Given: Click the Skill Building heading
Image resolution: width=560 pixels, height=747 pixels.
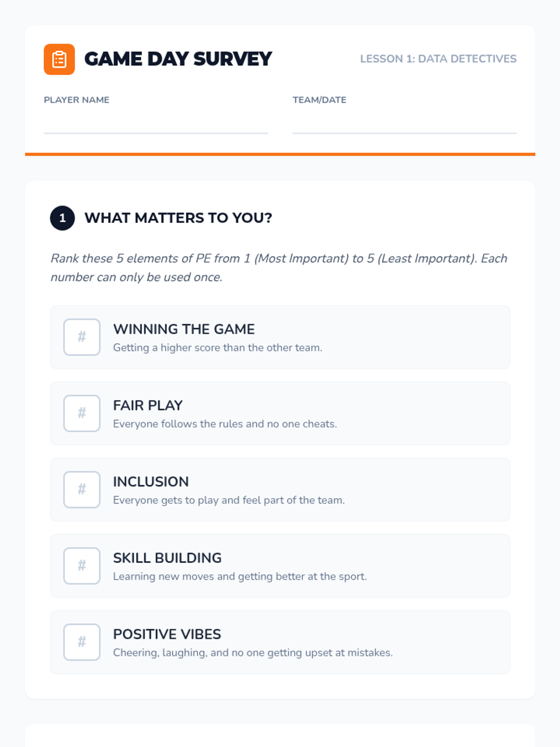Looking at the screenshot, I should coord(167,558).
